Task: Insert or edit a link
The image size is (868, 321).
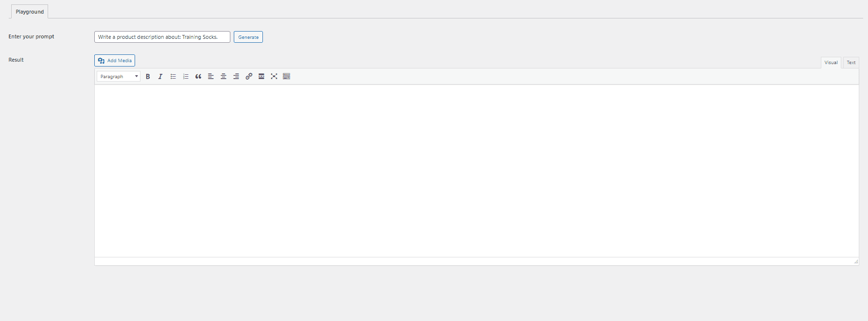Action: click(249, 76)
